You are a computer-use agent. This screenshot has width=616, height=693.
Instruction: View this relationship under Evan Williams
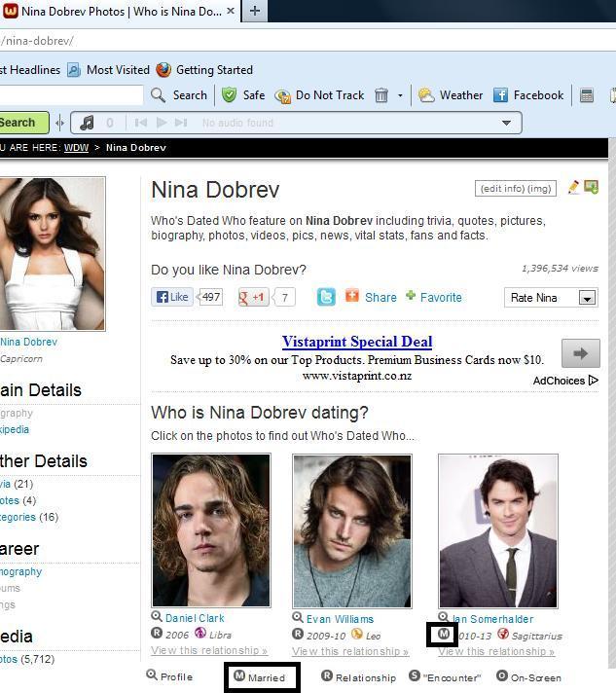pos(350,651)
